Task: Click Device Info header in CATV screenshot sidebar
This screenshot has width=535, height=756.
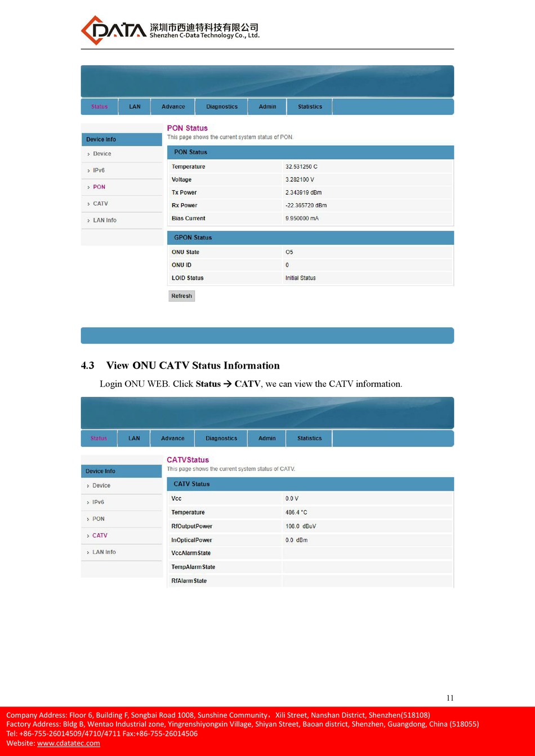Action: click(x=122, y=471)
